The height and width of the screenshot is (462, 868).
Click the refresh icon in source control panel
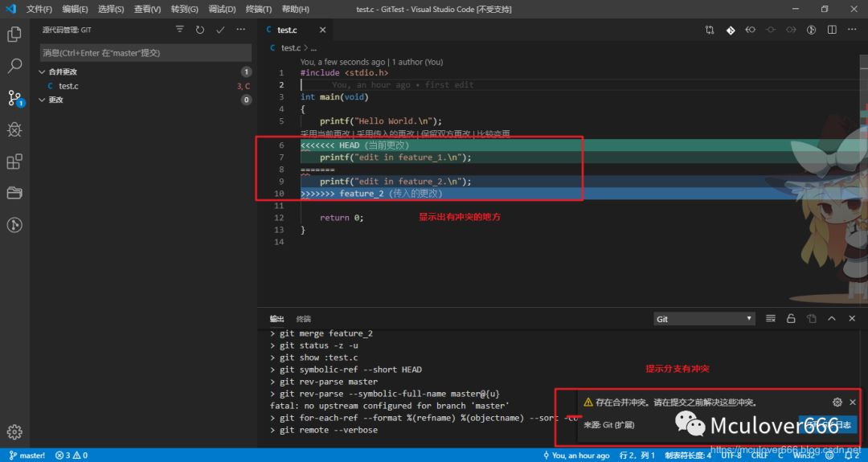coord(200,30)
